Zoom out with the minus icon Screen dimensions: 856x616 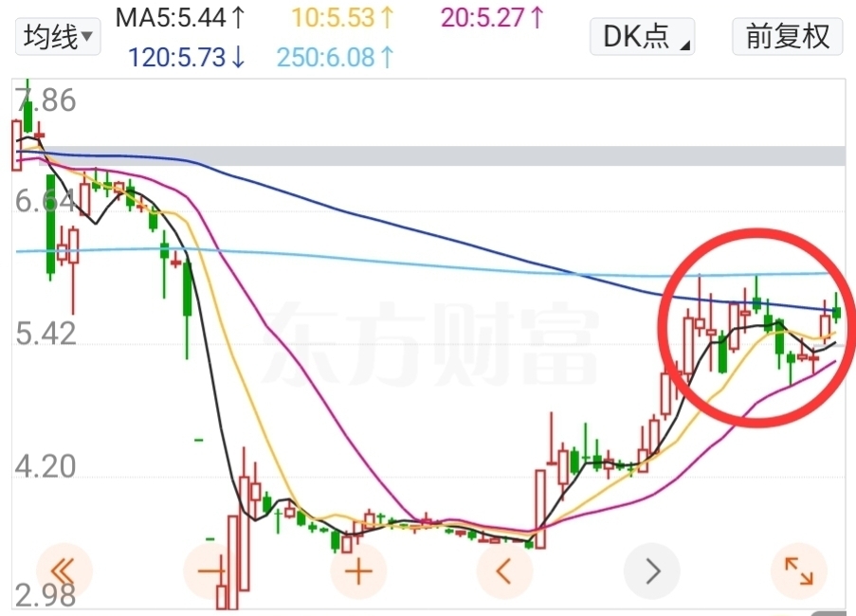211,571
